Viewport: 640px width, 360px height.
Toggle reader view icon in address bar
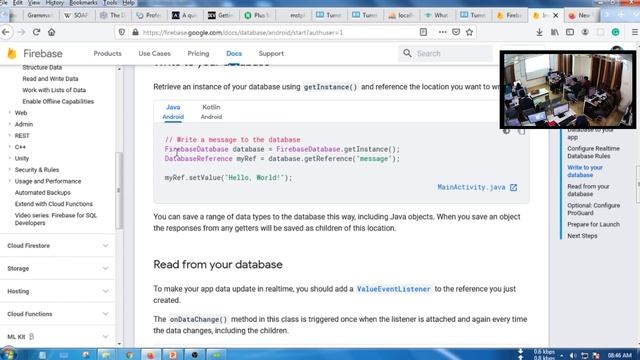pos(423,32)
